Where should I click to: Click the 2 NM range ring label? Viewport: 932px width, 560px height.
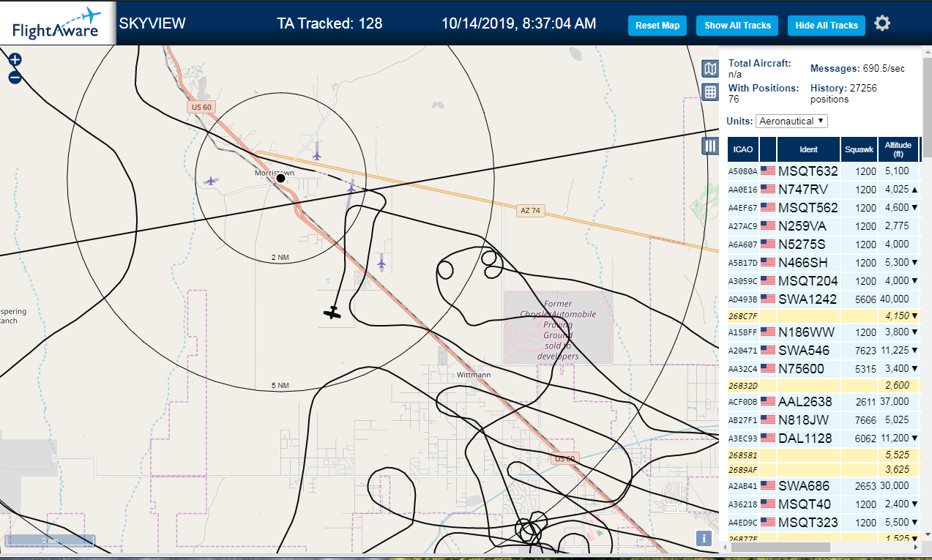coord(280,258)
